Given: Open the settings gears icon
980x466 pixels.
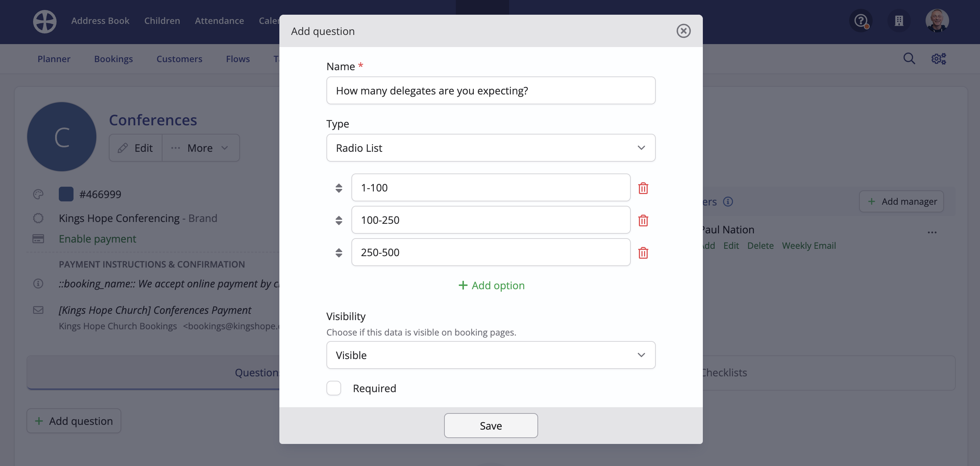Looking at the screenshot, I should [938, 58].
